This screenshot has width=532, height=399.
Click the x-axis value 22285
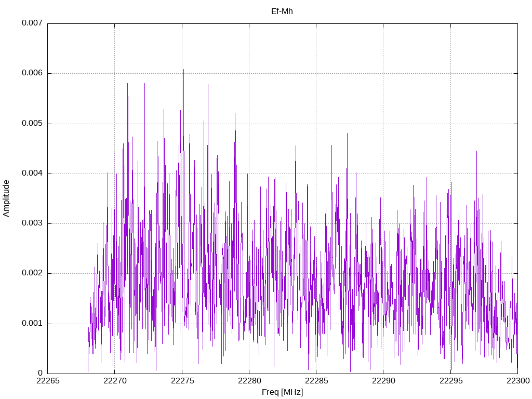(x=316, y=381)
